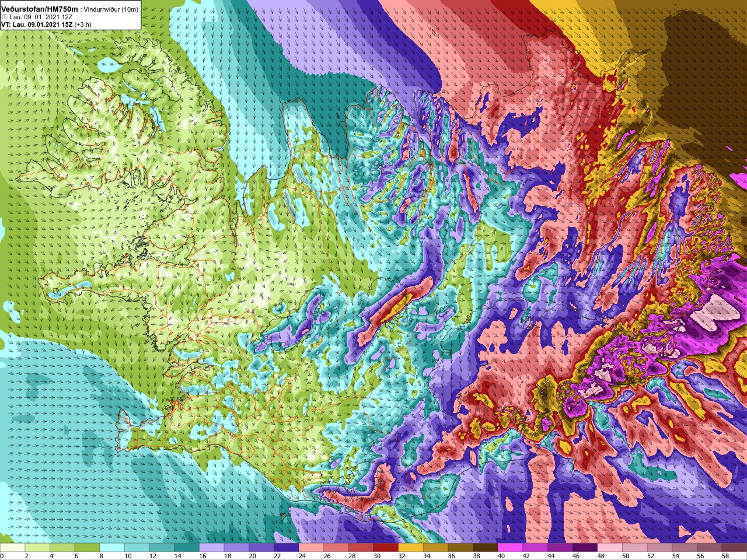This screenshot has width=747, height=560.
Task: Pick the medium teal legend swatch for 12–14
Action: tap(162, 548)
